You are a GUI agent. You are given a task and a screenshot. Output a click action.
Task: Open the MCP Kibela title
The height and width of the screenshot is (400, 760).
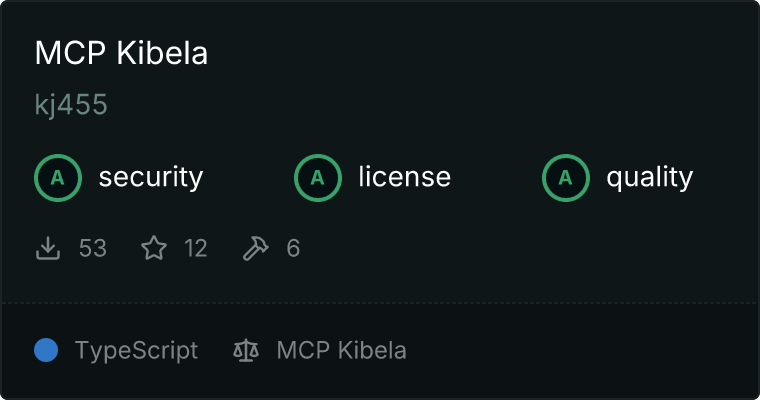click(x=121, y=54)
